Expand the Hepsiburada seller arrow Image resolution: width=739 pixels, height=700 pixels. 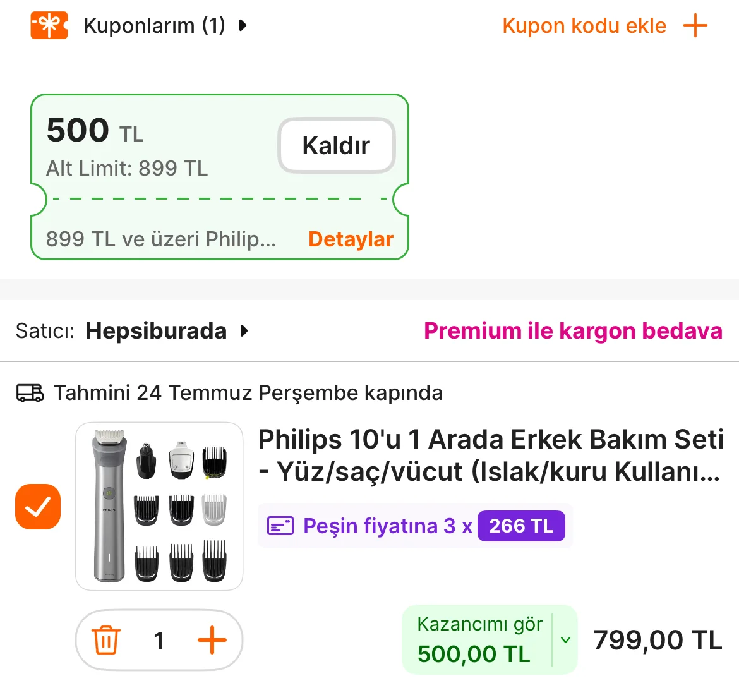(x=244, y=331)
